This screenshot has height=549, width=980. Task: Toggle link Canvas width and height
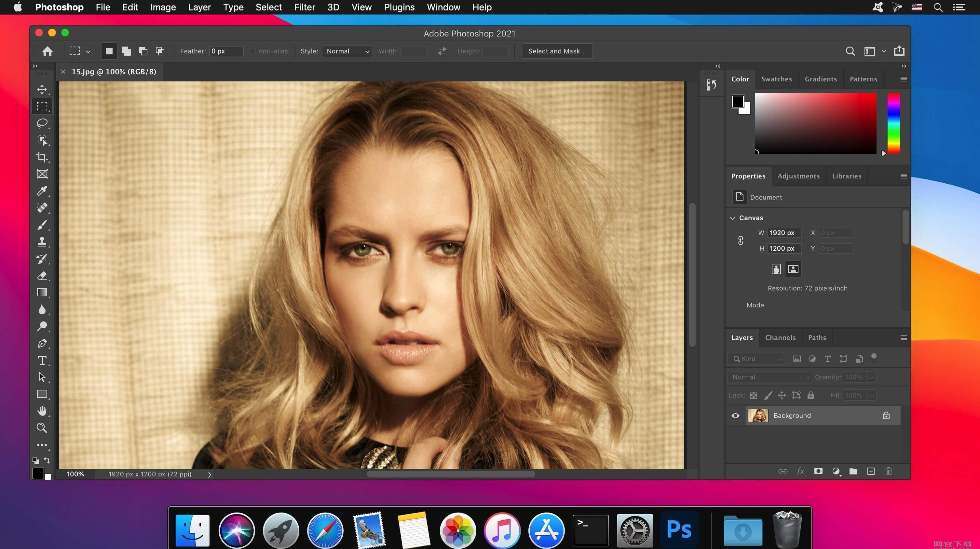(x=741, y=241)
